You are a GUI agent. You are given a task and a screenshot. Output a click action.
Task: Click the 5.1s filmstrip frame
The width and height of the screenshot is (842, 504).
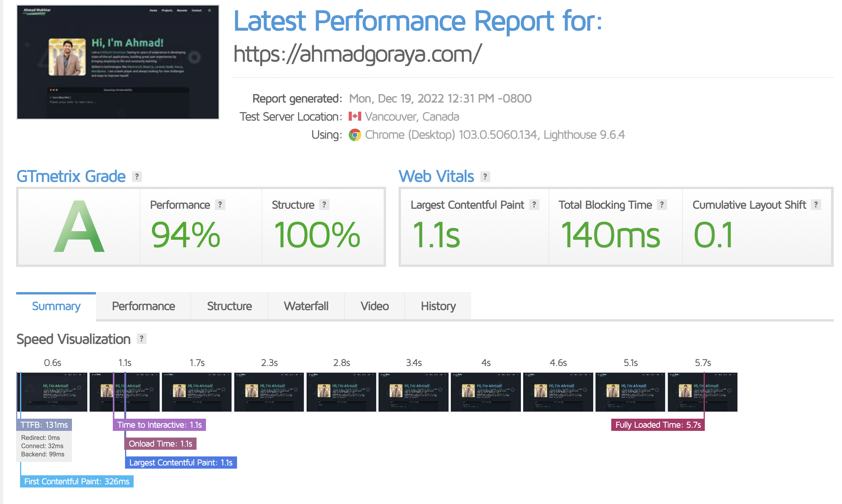631,392
